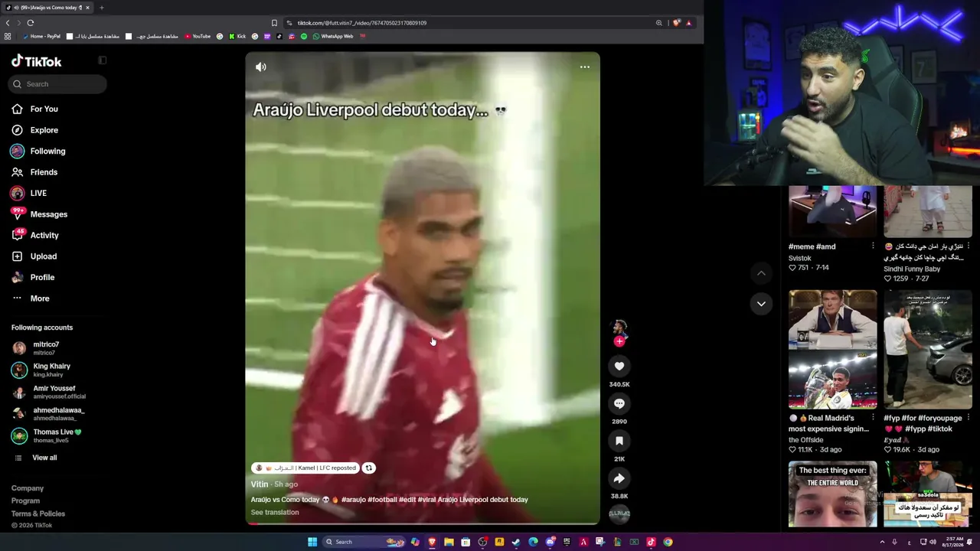This screenshot has width=980, height=551.
Task: Go to the previous video with up chevron
Action: click(x=761, y=273)
